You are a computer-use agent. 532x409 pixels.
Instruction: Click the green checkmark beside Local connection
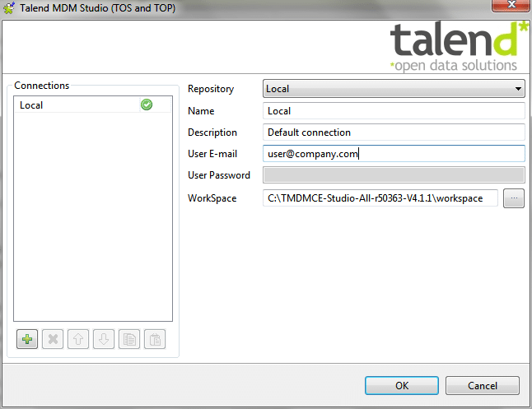[147, 105]
